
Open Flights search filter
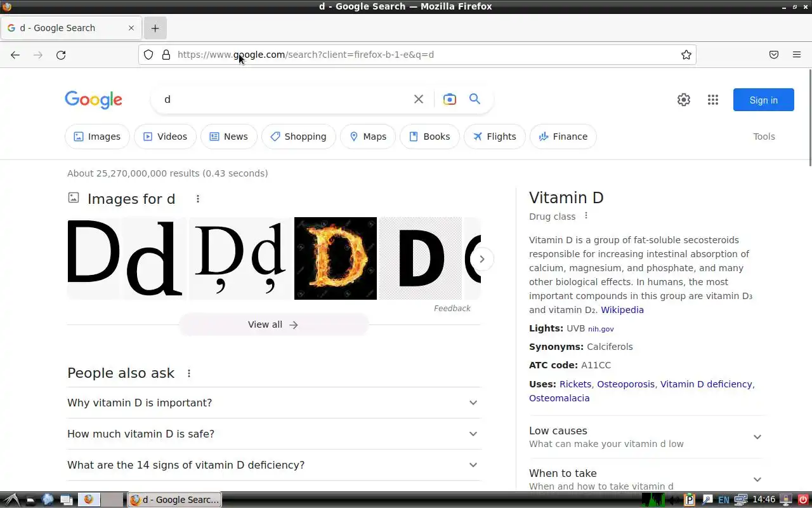[495, 137]
